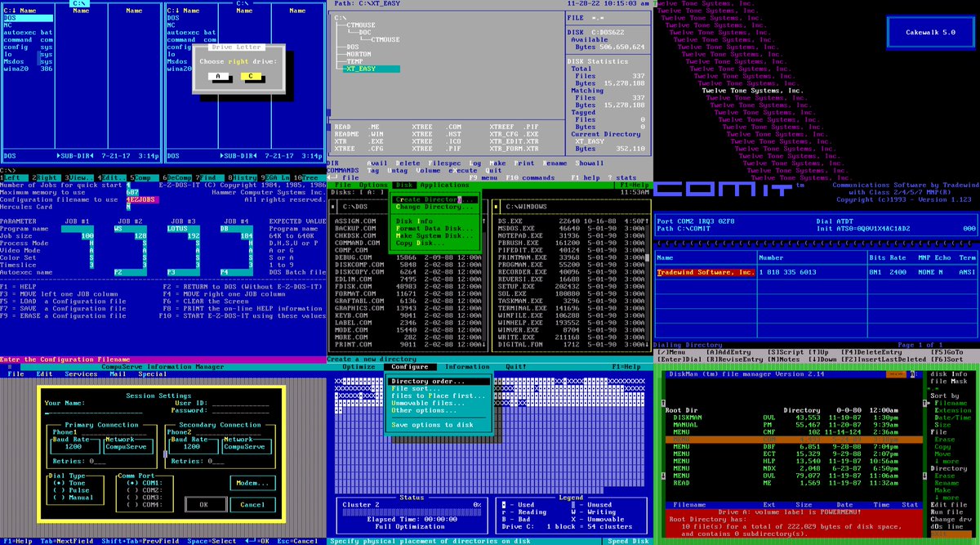Open Information menu in Speed Disk
Image resolution: width=980 pixels, height=545 pixels.
(467, 367)
